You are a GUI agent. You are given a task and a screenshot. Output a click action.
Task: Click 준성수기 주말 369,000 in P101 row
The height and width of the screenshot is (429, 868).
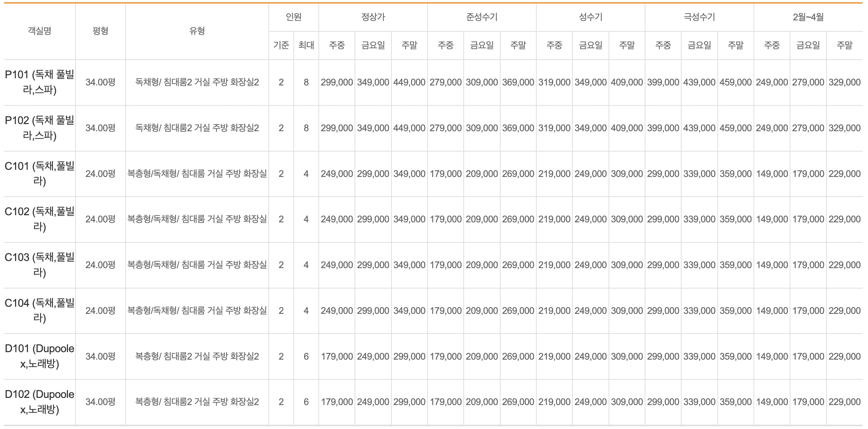coord(518,82)
